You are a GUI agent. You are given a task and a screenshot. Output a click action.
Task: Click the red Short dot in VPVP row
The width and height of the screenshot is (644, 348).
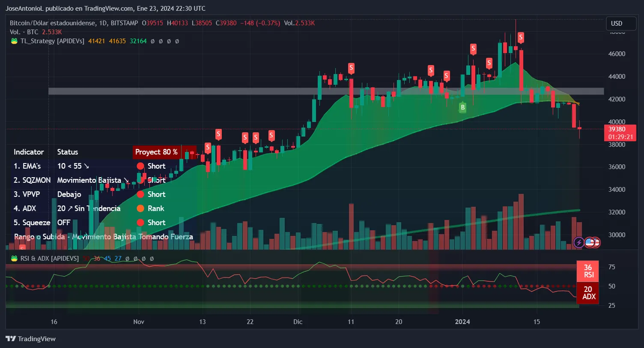[140, 194]
